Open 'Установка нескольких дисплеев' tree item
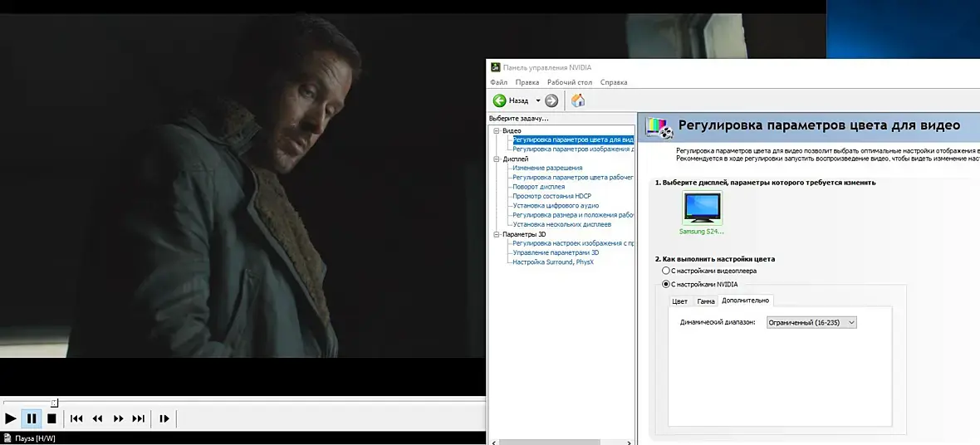 [x=562, y=224]
